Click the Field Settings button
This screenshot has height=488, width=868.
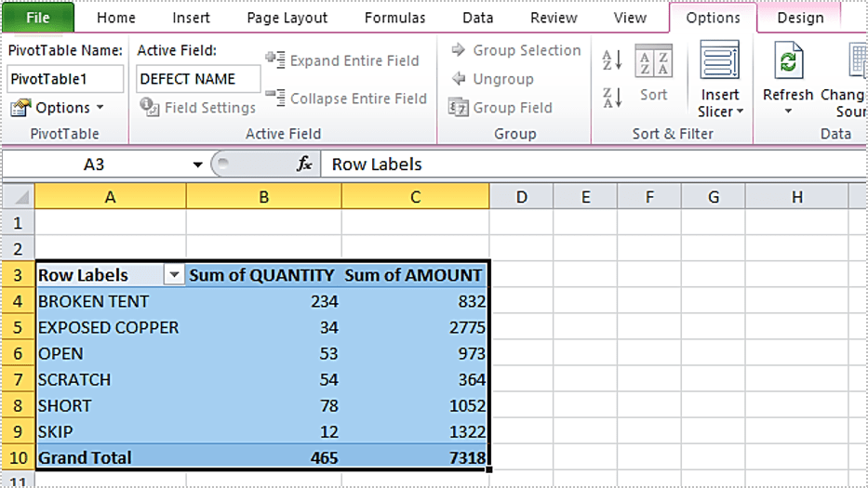point(198,108)
